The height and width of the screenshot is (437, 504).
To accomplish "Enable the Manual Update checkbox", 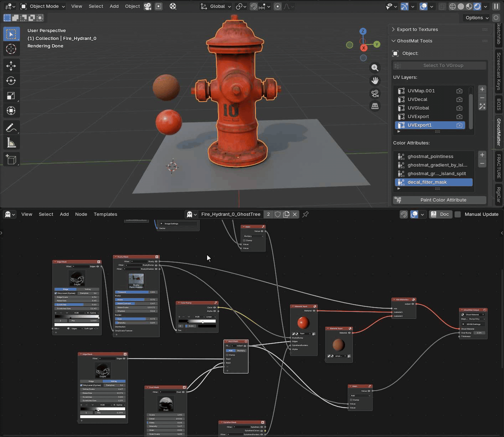I will click(x=458, y=214).
